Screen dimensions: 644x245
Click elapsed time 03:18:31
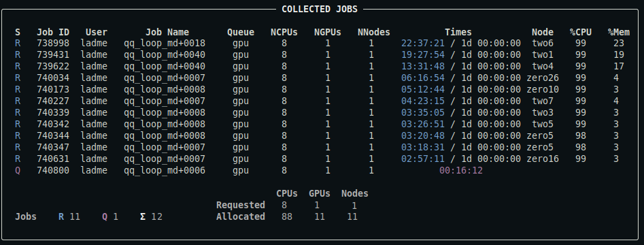(x=422, y=147)
